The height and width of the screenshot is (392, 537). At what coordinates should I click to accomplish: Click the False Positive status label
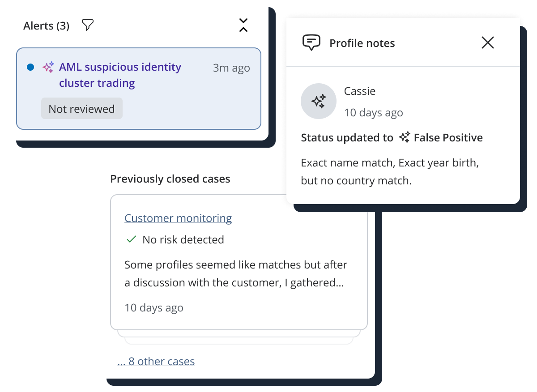pos(448,137)
